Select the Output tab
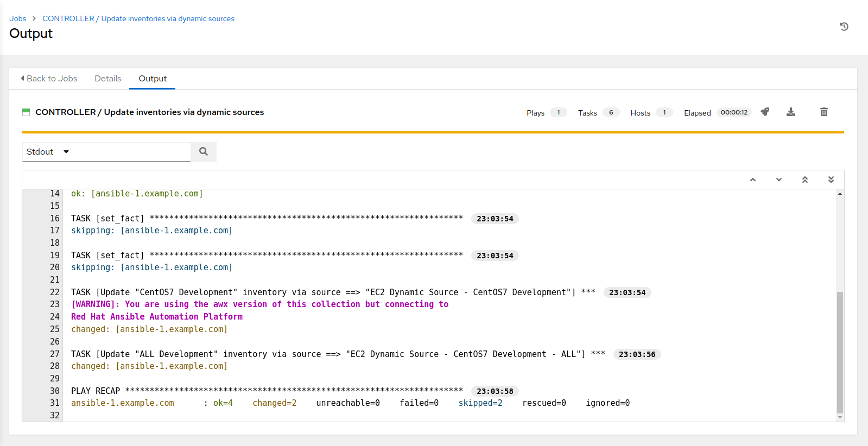The width and height of the screenshot is (868, 446). [x=153, y=79]
